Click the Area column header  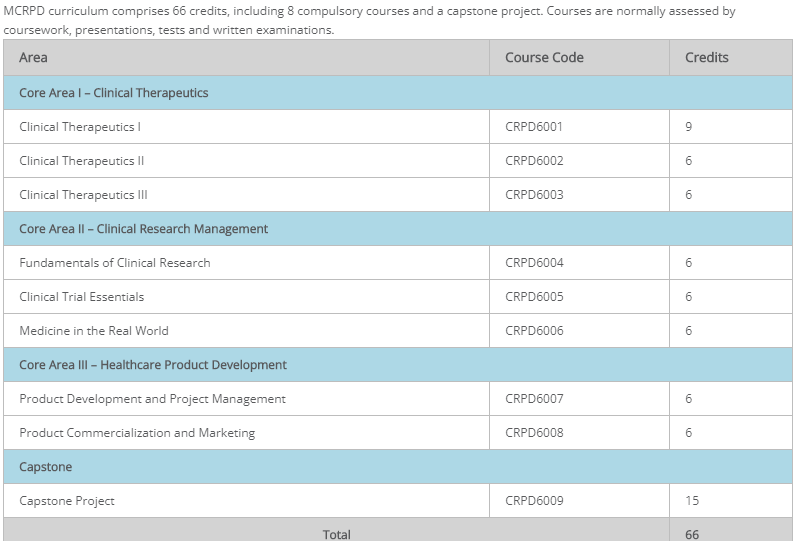(33, 58)
